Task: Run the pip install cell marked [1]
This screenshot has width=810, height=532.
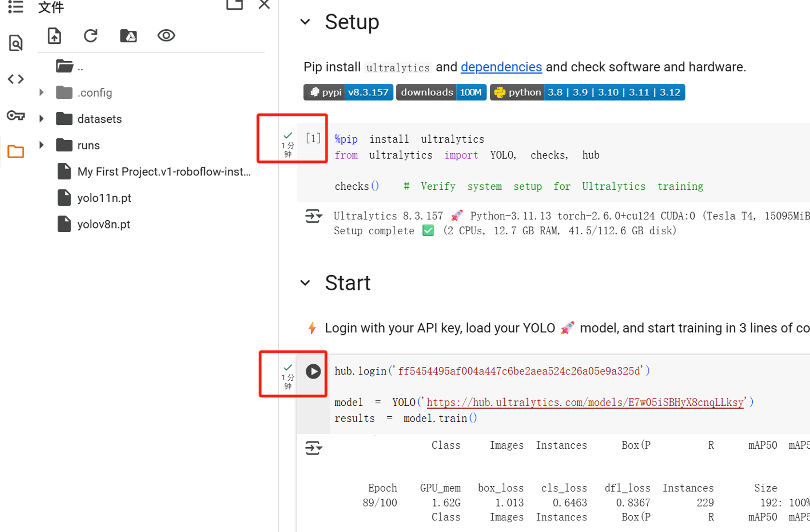Action: 313,139
